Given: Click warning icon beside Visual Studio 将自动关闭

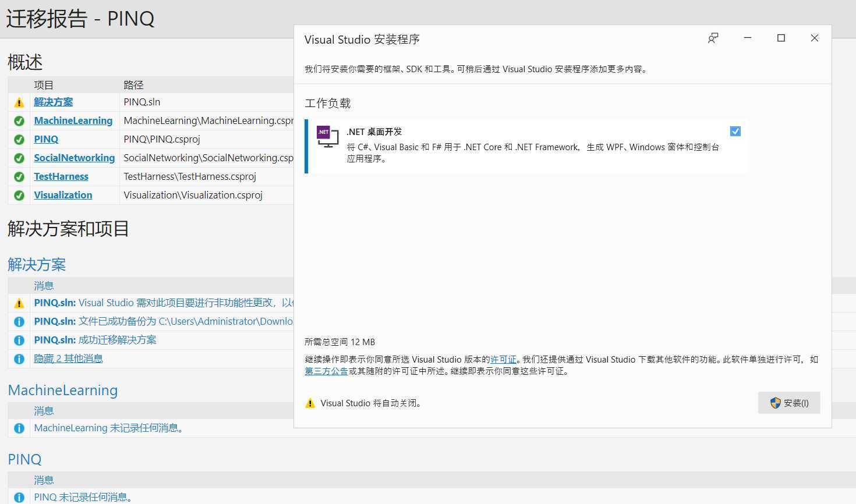Looking at the screenshot, I should tap(310, 403).
